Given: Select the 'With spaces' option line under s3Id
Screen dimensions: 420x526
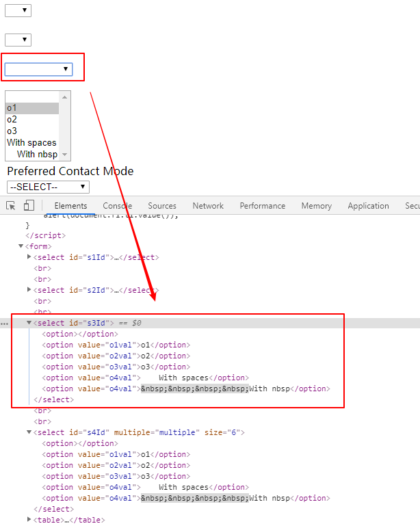Looking at the screenshot, I should pyautogui.click(x=145, y=378).
